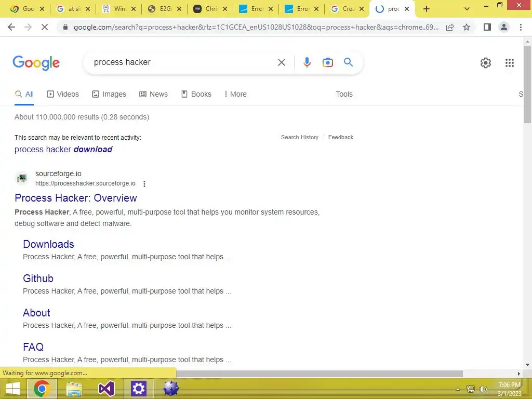Open 'Process Hacker: Overview' result
Image resolution: width=532 pixels, height=399 pixels.
[x=76, y=198]
